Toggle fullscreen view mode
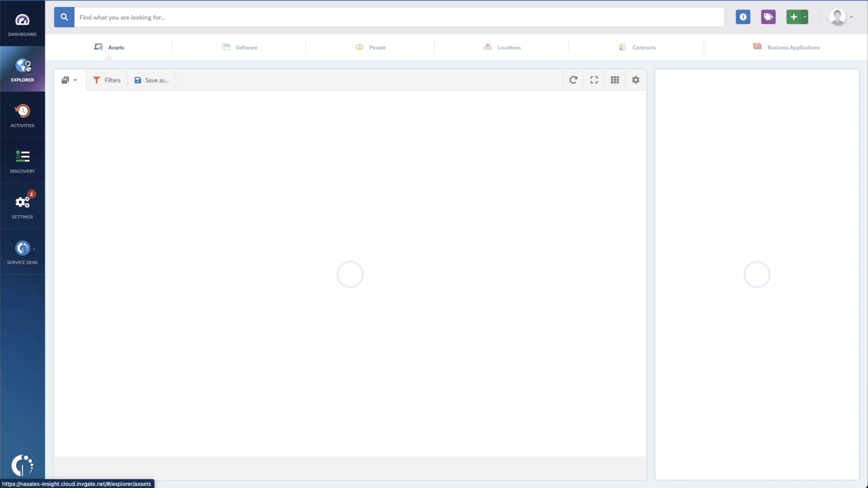This screenshot has height=488, width=868. pyautogui.click(x=594, y=80)
